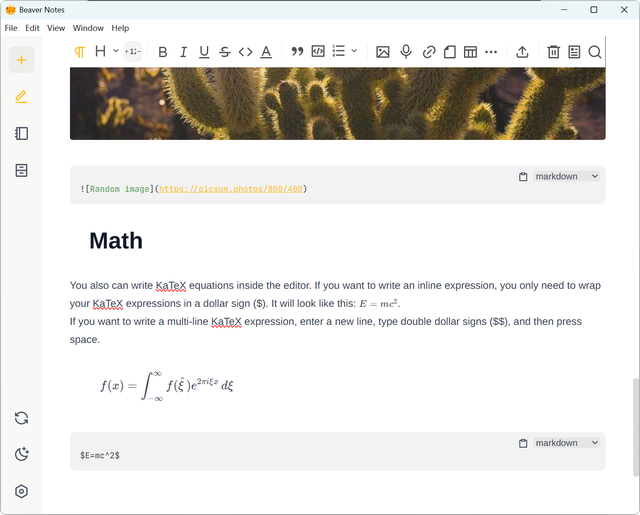Toggle italic formatting

[183, 52]
